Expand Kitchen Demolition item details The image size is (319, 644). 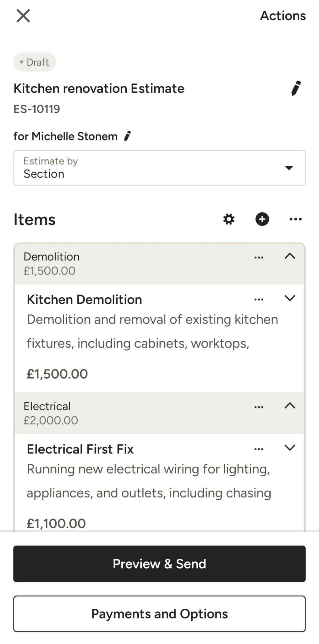[x=290, y=298]
